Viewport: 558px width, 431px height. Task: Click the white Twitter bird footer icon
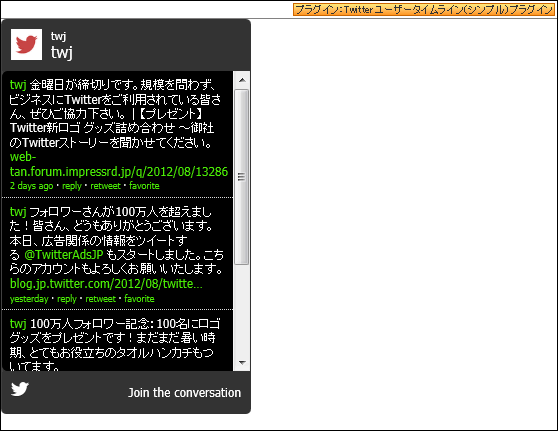[20, 389]
